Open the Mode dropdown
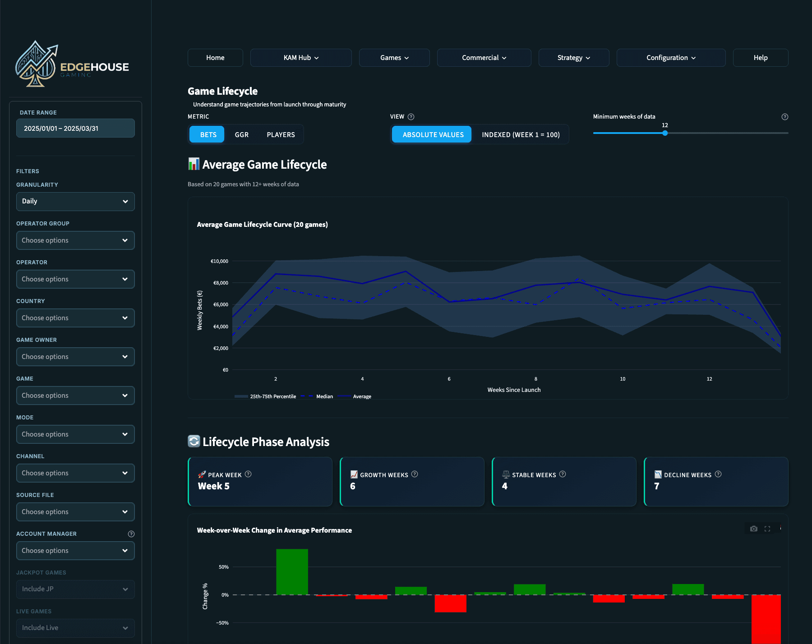 [75, 434]
